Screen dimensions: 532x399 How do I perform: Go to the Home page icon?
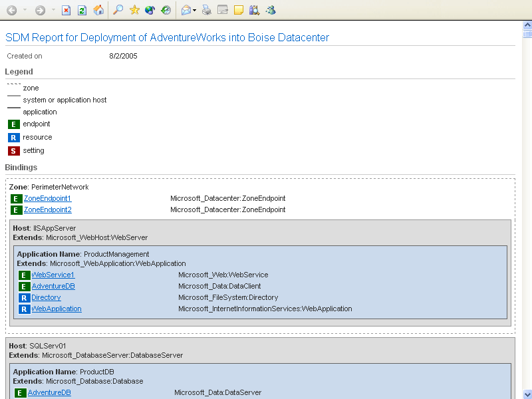98,10
